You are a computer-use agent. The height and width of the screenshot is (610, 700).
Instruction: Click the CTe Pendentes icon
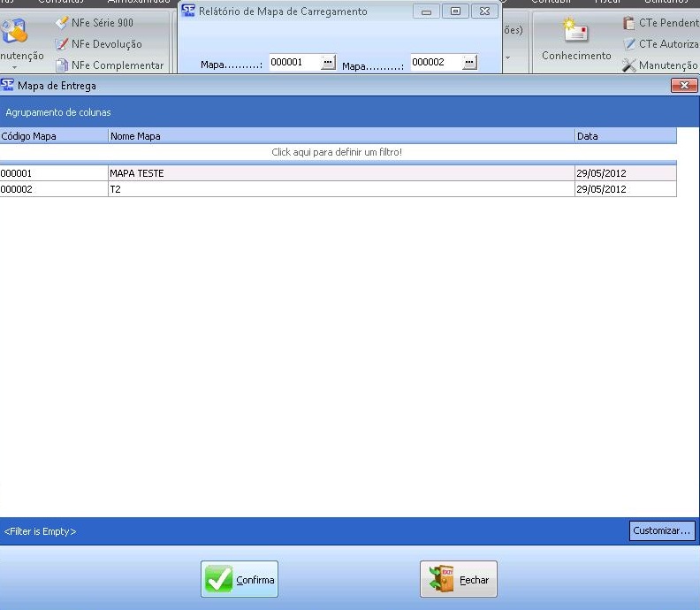629,24
